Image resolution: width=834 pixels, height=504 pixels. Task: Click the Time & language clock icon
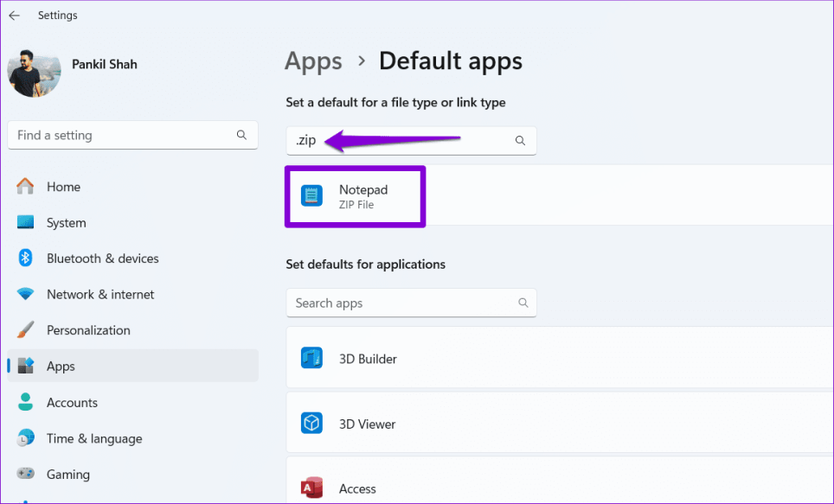click(23, 438)
